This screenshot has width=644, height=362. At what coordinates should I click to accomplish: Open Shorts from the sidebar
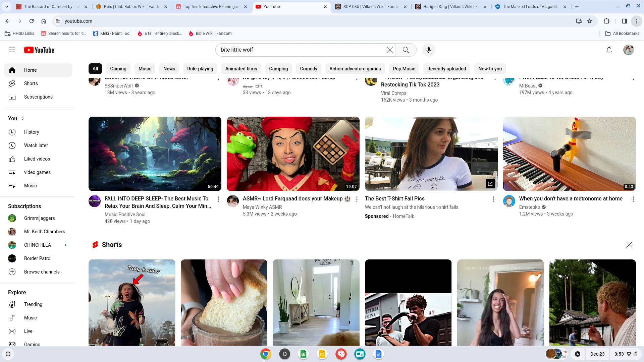click(x=31, y=83)
